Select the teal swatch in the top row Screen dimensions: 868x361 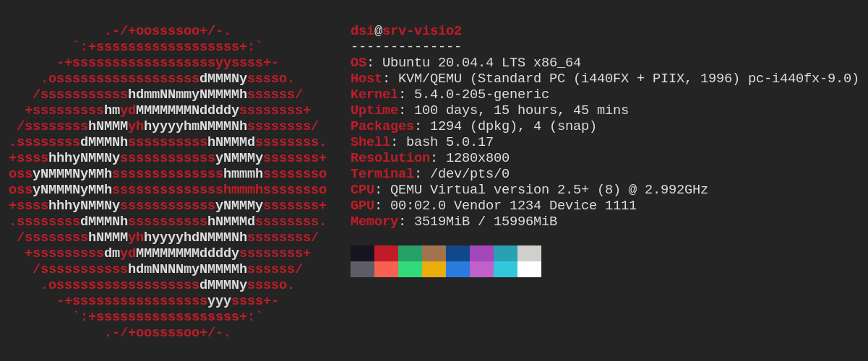pyautogui.click(x=505, y=253)
